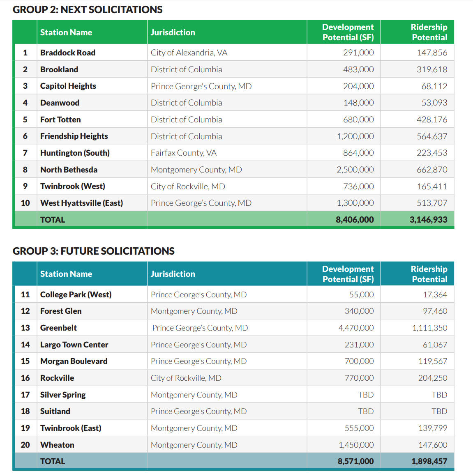Click the Group 3: Future Solicitations heading

coord(94,251)
